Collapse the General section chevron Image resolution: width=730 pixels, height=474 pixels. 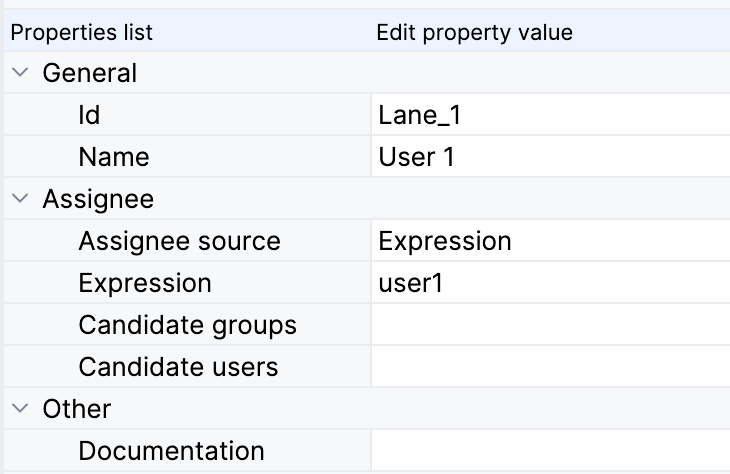coord(20,73)
